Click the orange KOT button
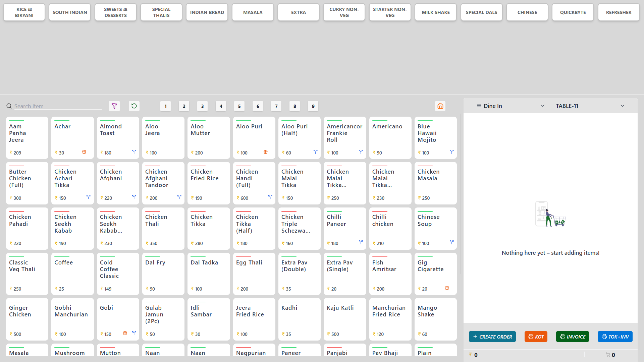The height and width of the screenshot is (362, 644). coord(536,337)
